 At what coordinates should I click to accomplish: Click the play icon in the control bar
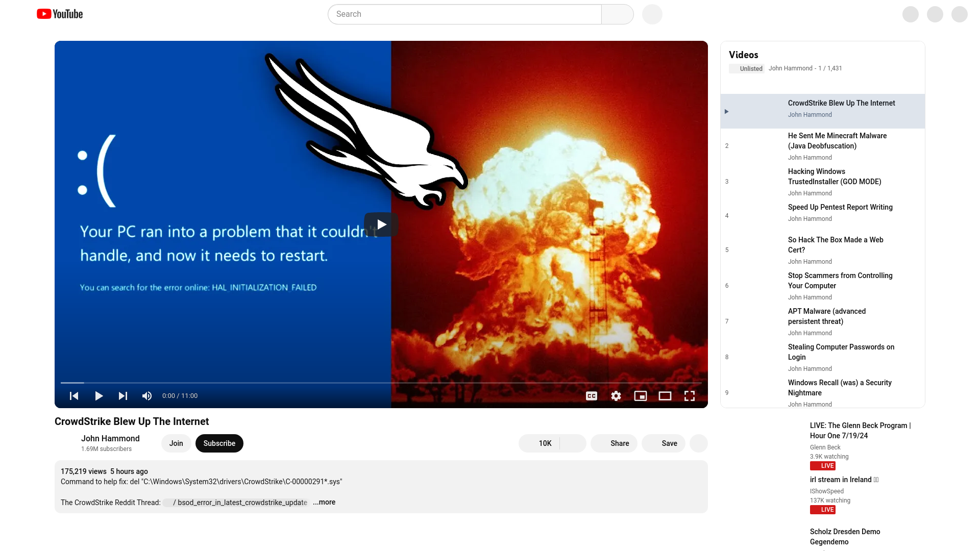(x=99, y=396)
